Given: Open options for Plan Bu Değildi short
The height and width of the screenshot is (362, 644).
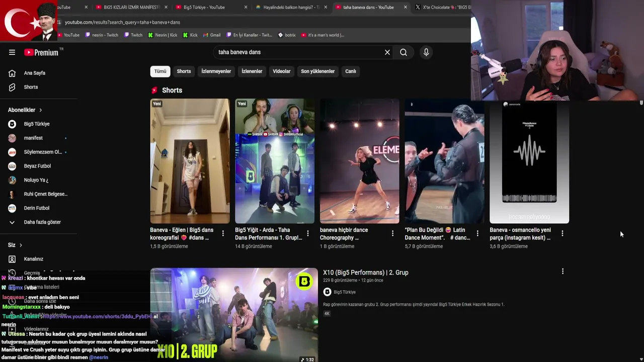Looking at the screenshot, I should pyautogui.click(x=477, y=233).
